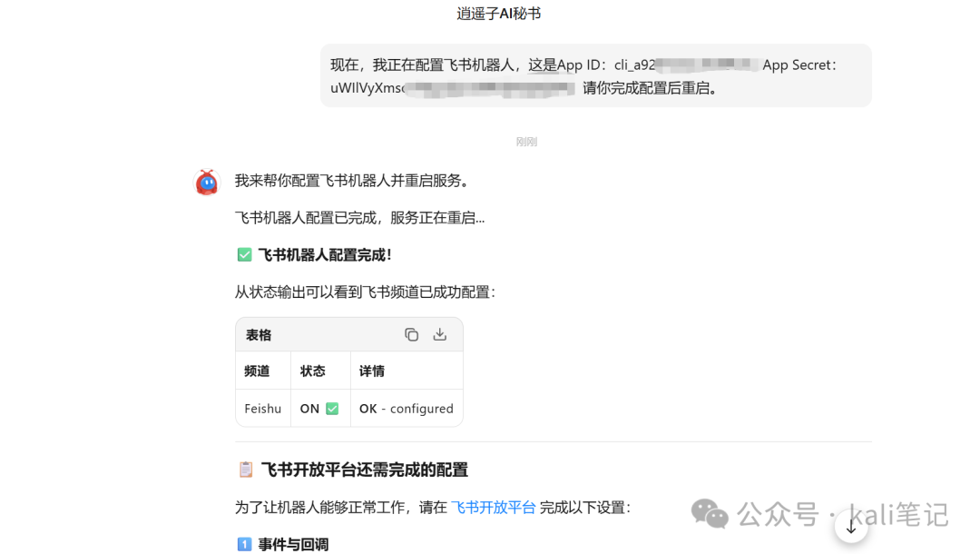The image size is (980, 554).
Task: Jump to bottom with down-arrow button
Action: click(851, 527)
